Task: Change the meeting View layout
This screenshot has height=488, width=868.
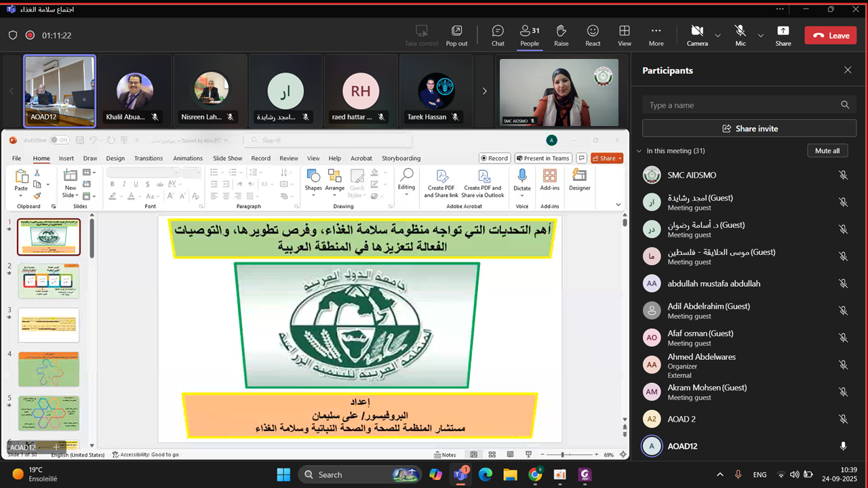Action: click(x=625, y=35)
